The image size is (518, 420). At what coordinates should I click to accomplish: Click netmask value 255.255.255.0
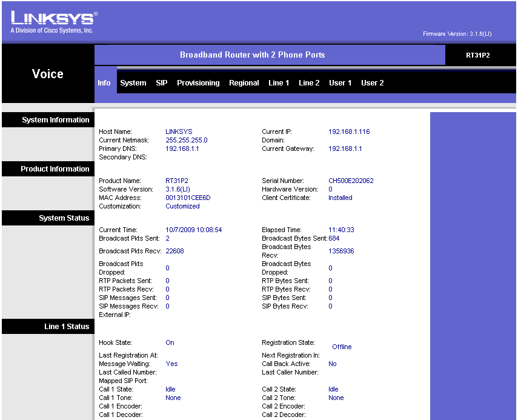187,140
